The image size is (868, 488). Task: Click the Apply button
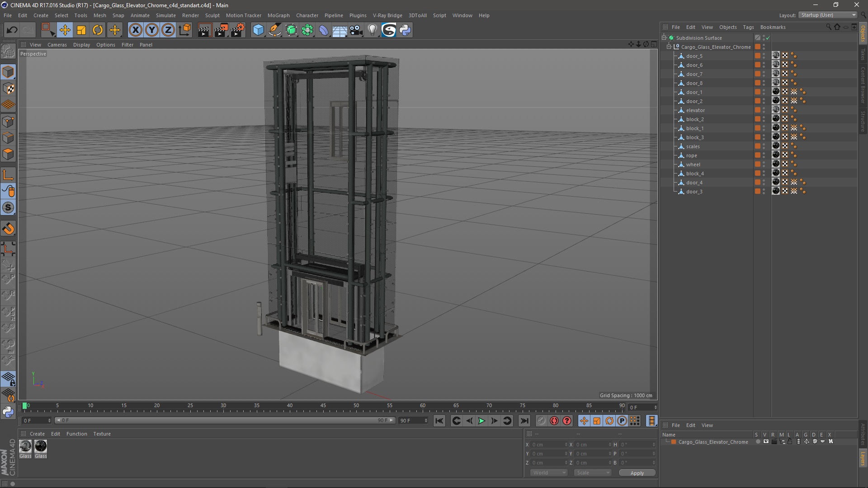click(637, 473)
